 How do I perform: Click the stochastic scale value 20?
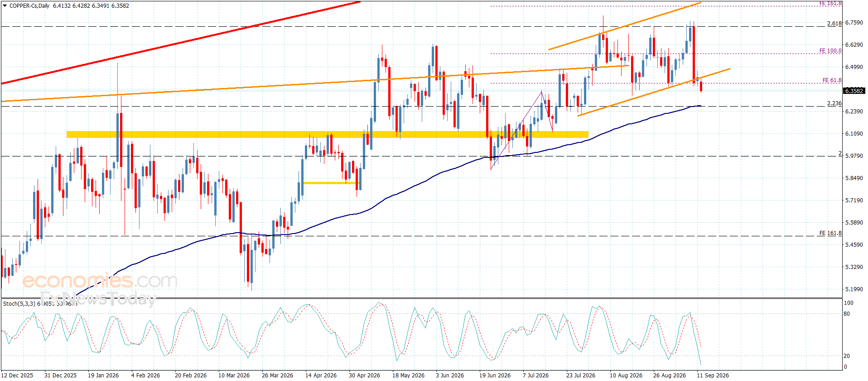pyautogui.click(x=847, y=356)
